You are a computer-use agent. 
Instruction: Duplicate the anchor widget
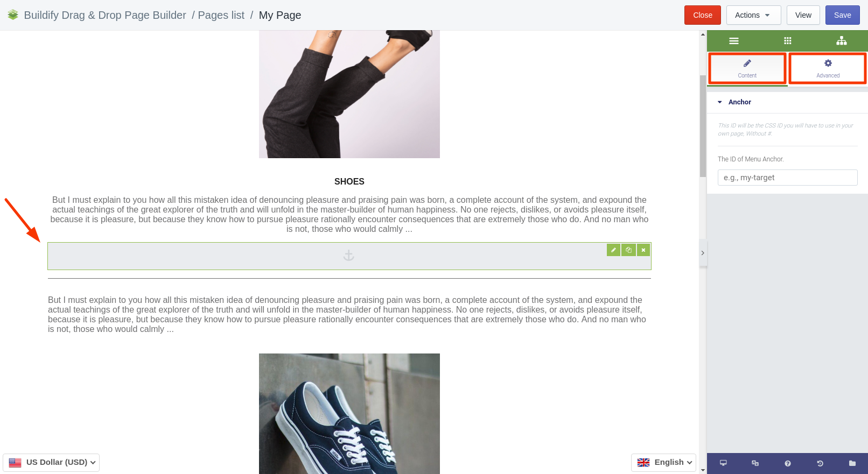(x=628, y=250)
